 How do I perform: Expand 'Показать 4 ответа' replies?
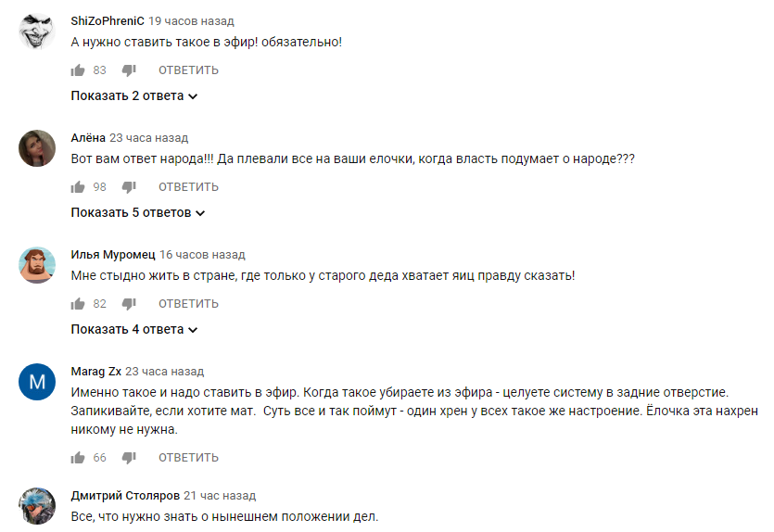pos(134,329)
